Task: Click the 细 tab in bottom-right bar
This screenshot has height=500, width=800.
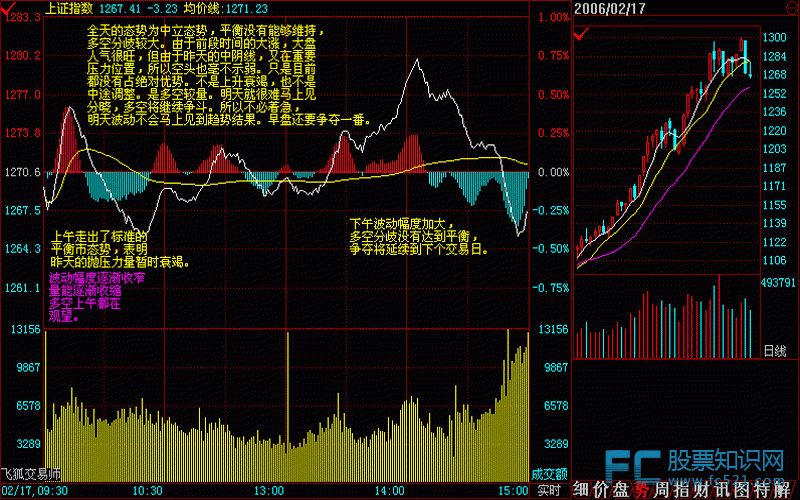Action: [x=582, y=490]
